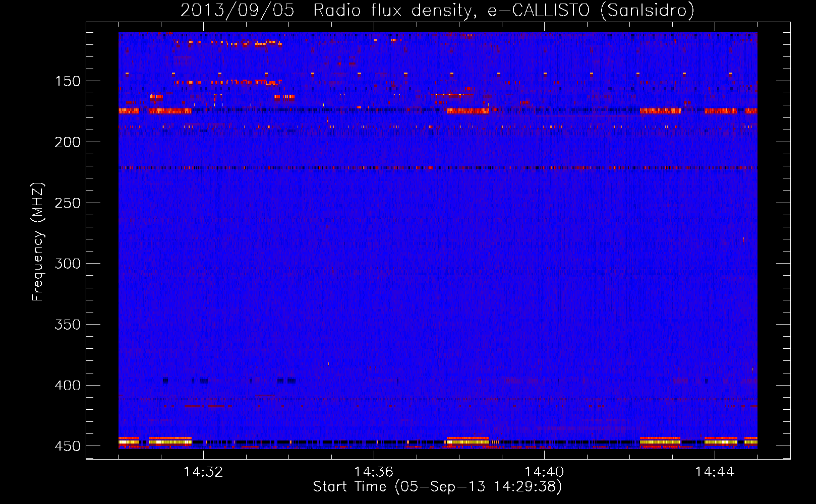Viewport: 816px width, 504px height.
Task: Click the 14:36 time tick label
Action: point(374,472)
